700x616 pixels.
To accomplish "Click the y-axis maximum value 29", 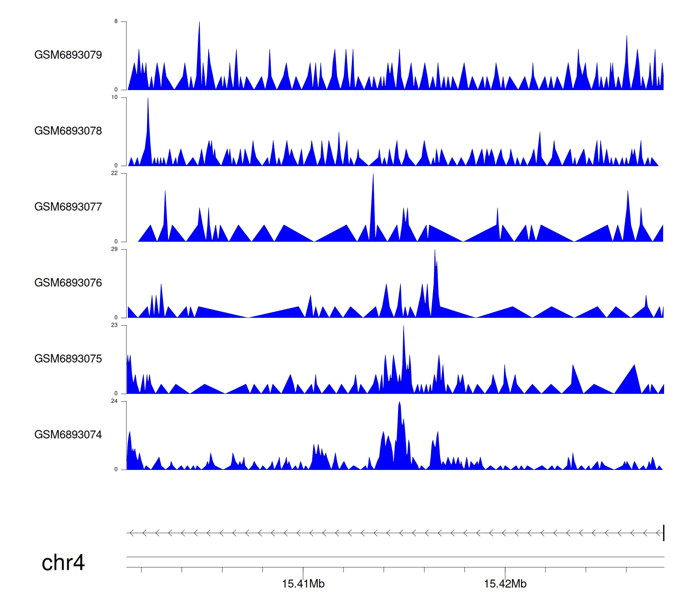I will (114, 249).
